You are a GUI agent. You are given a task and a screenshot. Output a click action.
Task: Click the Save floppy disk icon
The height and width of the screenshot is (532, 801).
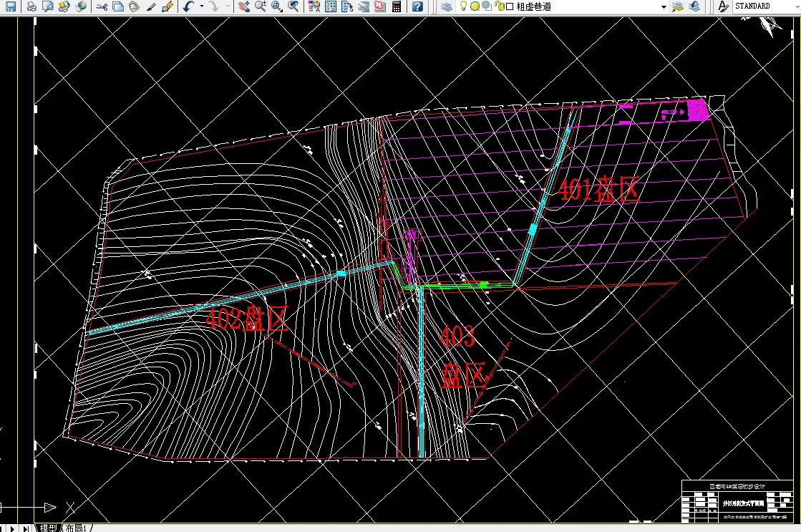click(10, 6)
